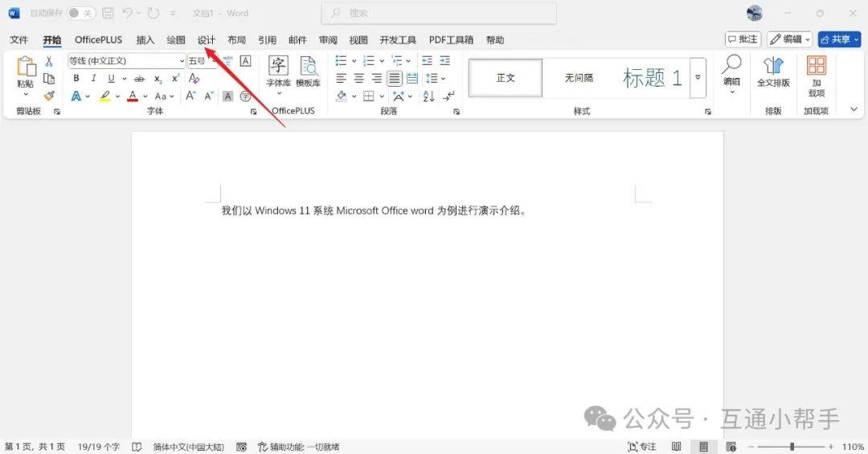Toggle italic formatting
The width and height of the screenshot is (868, 454).
[x=93, y=79]
